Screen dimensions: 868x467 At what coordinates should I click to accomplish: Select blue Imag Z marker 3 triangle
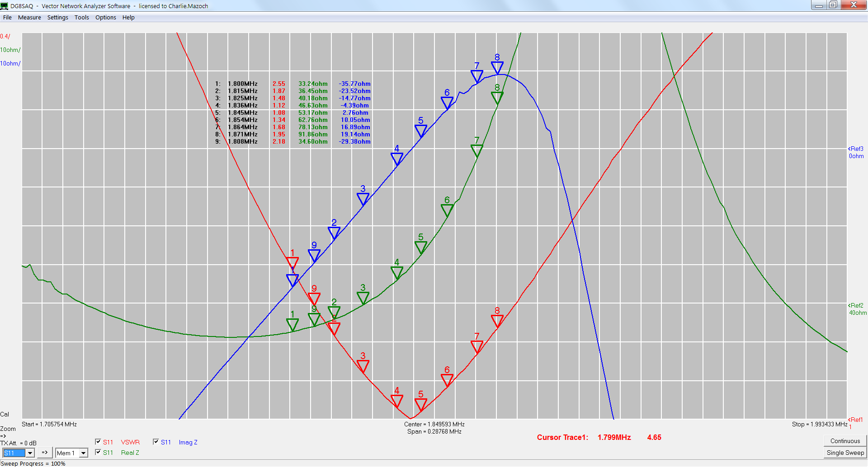363,198
